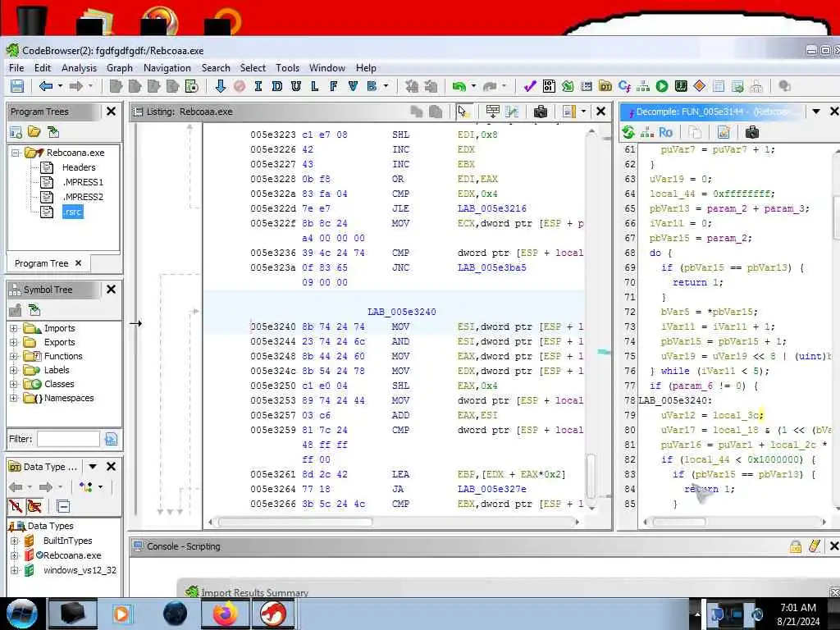Screen dimensions: 840x630
Task: Select .MPRESS1 section in Program Trees
Action: pyautogui.click(x=83, y=182)
